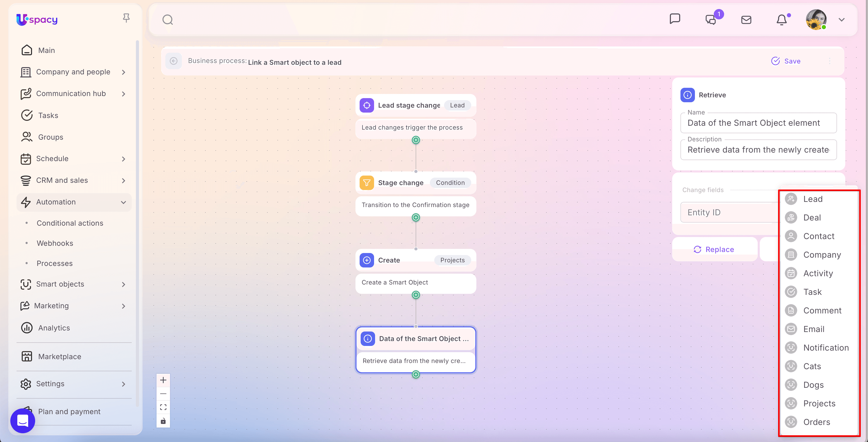868x442 pixels.
Task: Collapse the Automation sidebar section
Action: point(123,202)
